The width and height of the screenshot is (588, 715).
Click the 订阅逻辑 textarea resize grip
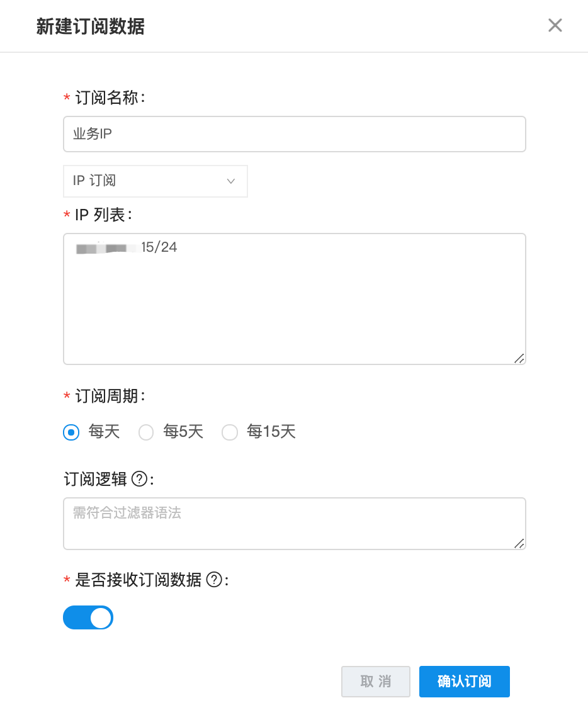click(519, 543)
